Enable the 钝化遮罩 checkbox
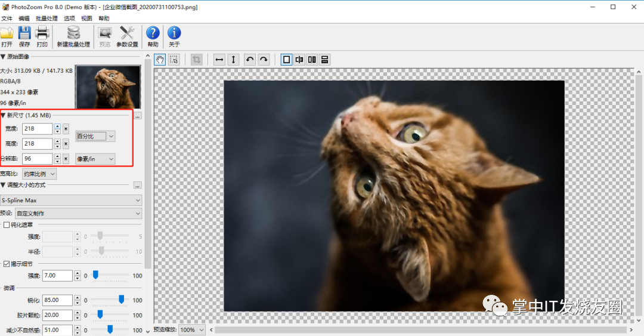Image resolution: width=644 pixels, height=336 pixels. click(7, 225)
